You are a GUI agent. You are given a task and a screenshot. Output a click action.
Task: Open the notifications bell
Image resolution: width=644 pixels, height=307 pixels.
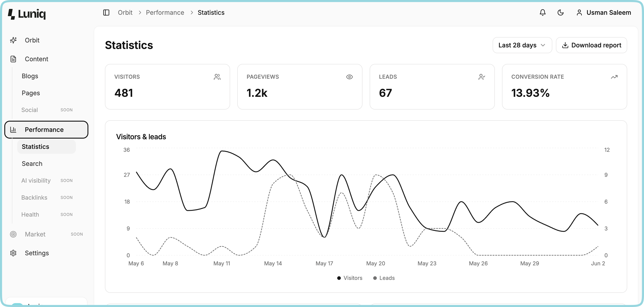(542, 12)
